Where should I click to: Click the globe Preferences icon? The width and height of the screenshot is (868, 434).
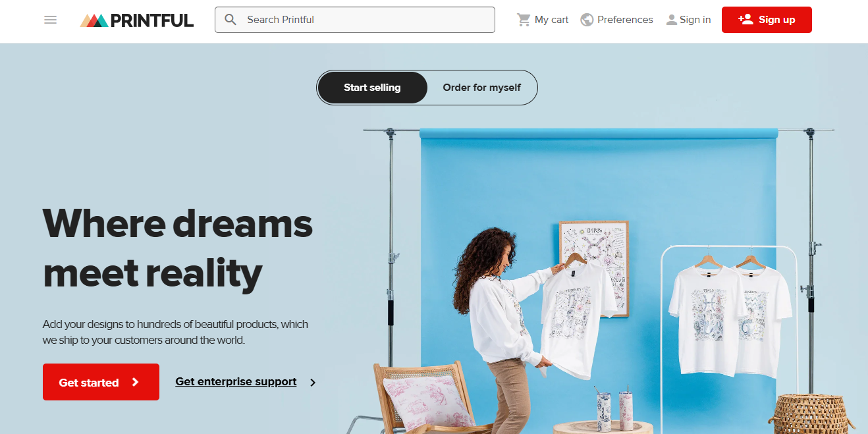[587, 20]
